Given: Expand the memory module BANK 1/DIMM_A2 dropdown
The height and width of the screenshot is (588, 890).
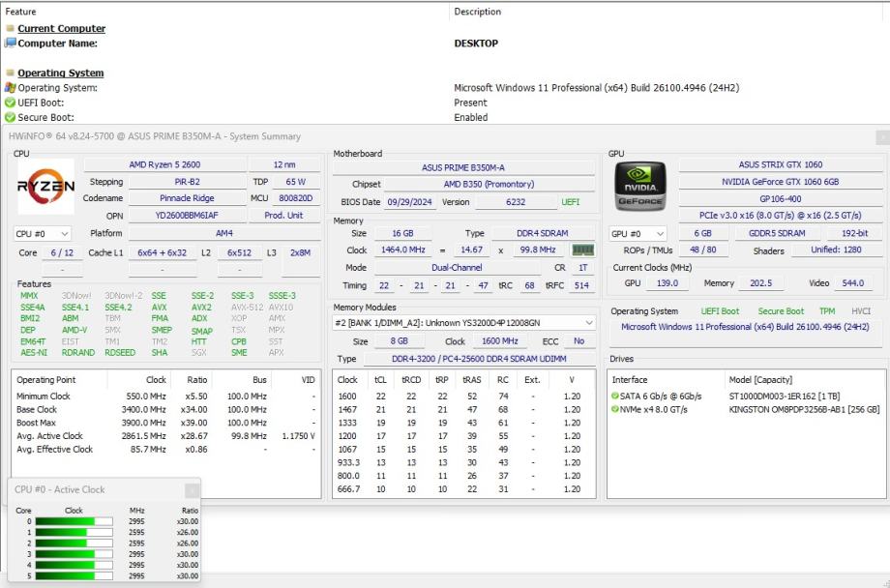Looking at the screenshot, I should point(464,323).
